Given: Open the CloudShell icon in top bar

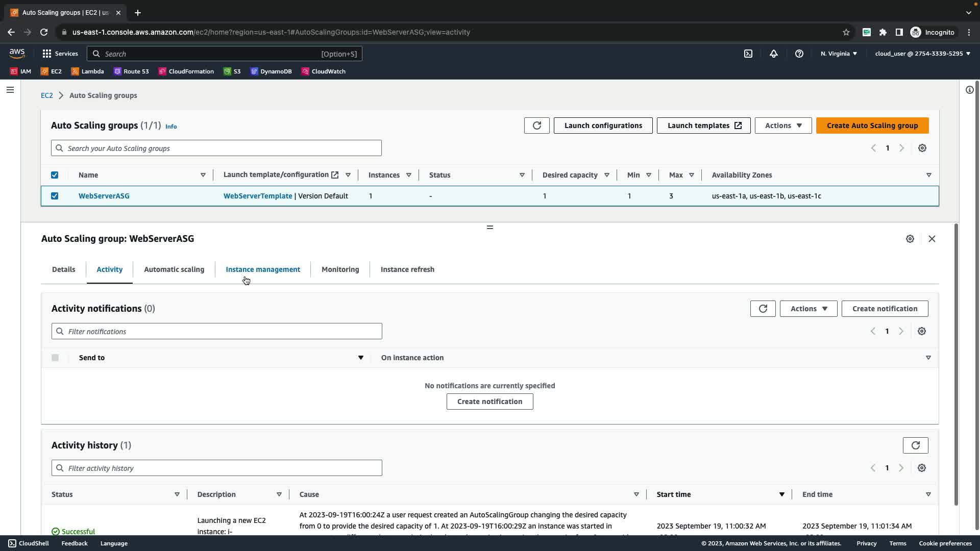Looking at the screenshot, I should tap(748, 54).
